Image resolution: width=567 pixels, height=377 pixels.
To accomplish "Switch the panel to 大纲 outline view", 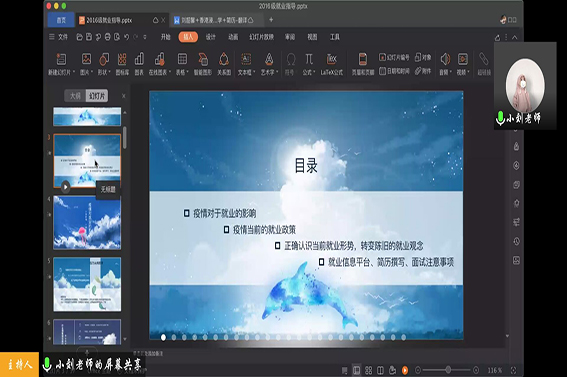I will pos(75,96).
